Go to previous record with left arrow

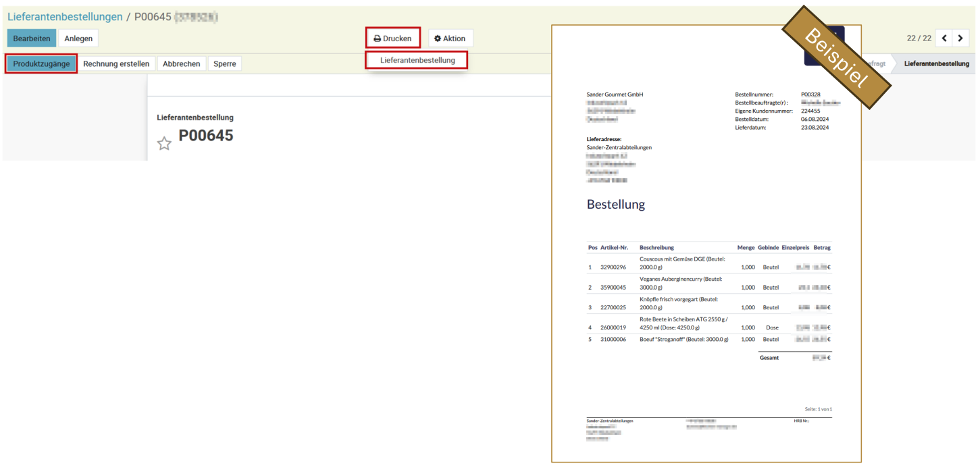(944, 38)
